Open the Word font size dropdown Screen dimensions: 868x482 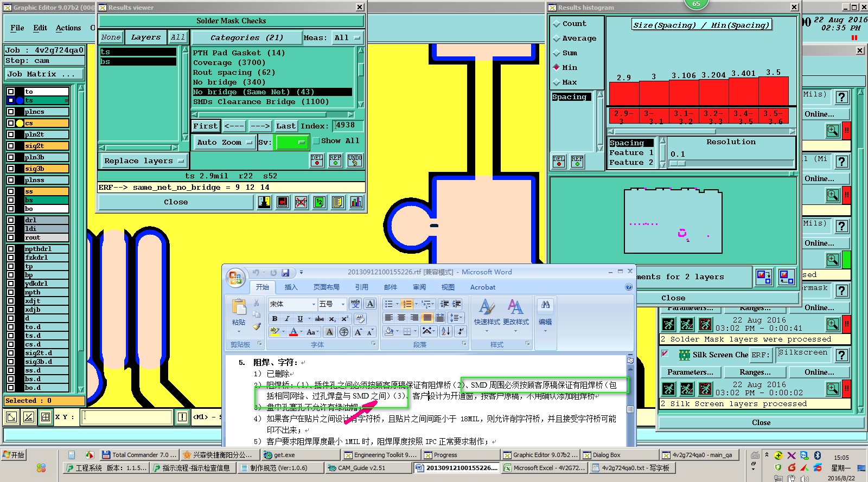[x=342, y=304]
